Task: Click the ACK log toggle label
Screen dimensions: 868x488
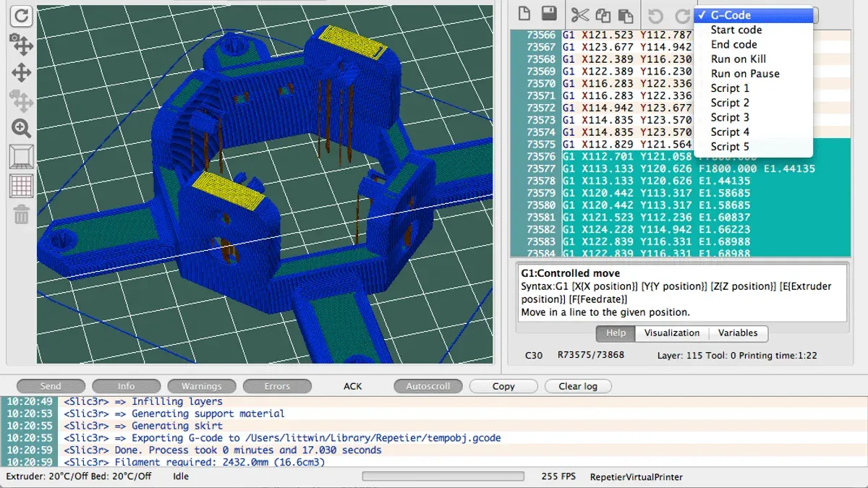Action: pyautogui.click(x=353, y=386)
